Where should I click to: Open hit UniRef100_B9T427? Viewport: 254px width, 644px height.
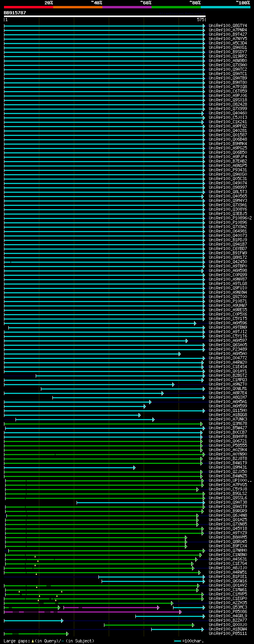point(228,34)
